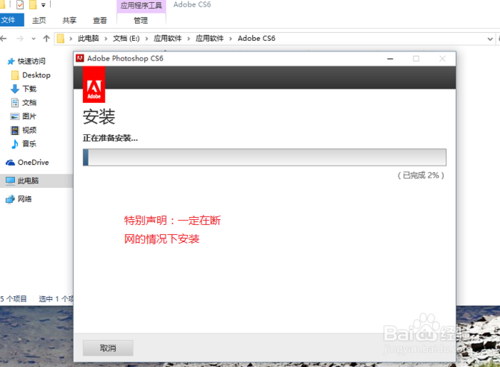Click 5 个项目 status bar text

point(13,299)
